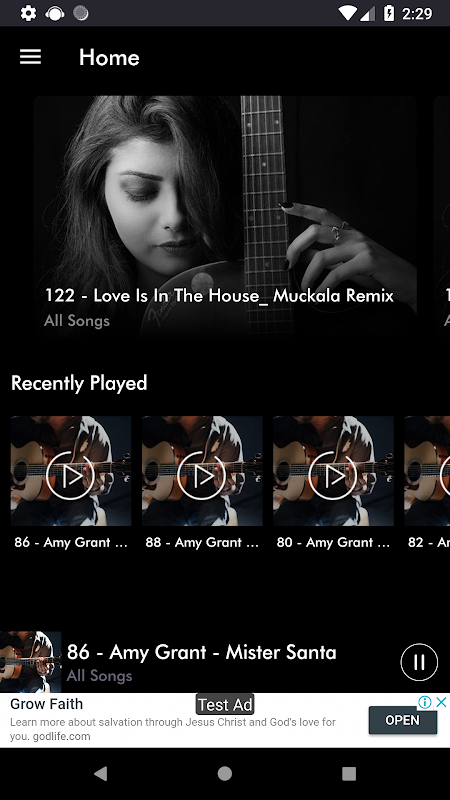
Task: Click the OPEN button on the ad
Action: pos(403,720)
